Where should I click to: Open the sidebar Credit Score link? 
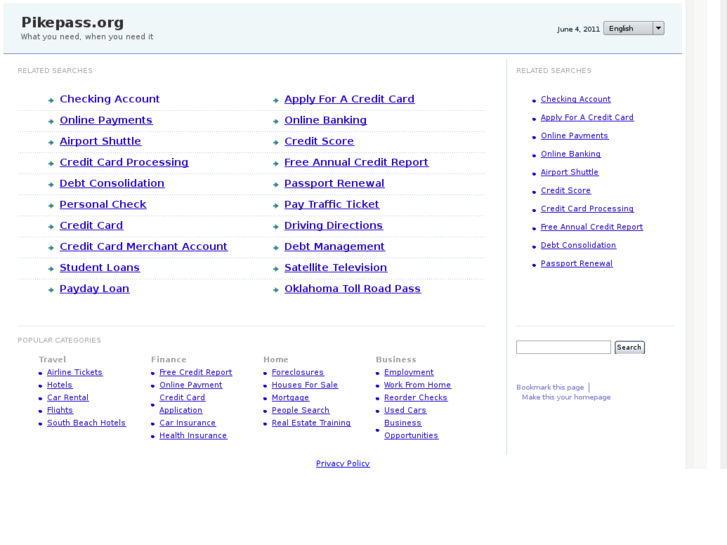[566, 191]
